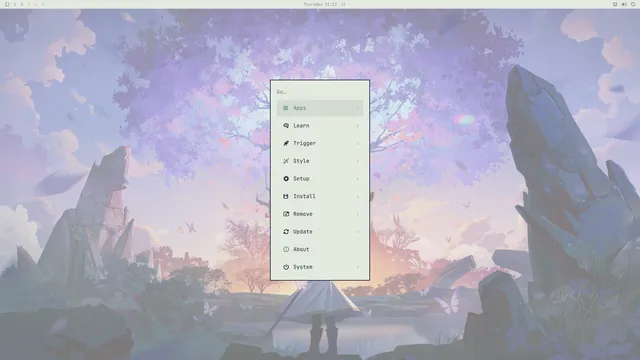
Task: Switch to workspace 1 in the top bar
Action: point(15,4)
